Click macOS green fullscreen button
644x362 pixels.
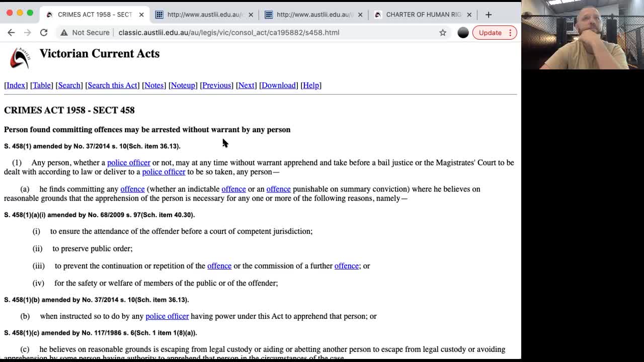[x=30, y=13]
